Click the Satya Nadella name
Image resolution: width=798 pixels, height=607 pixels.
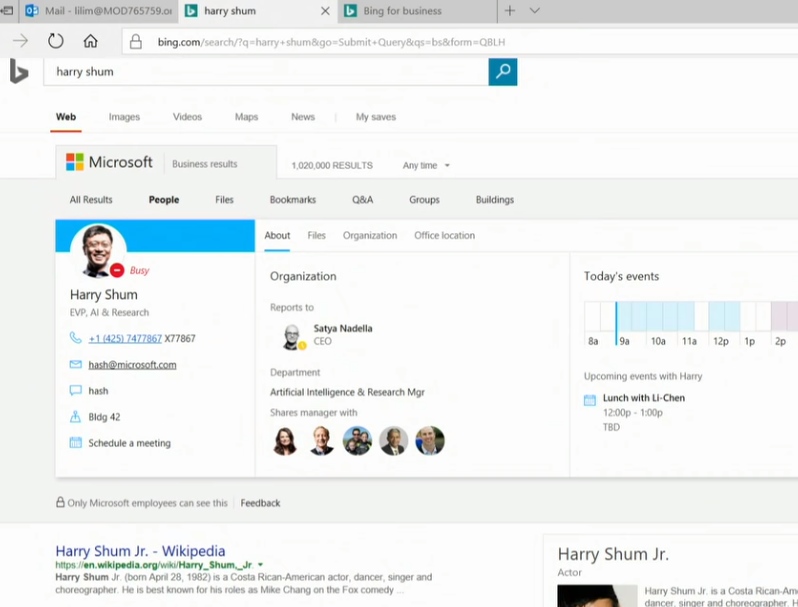[343, 329]
